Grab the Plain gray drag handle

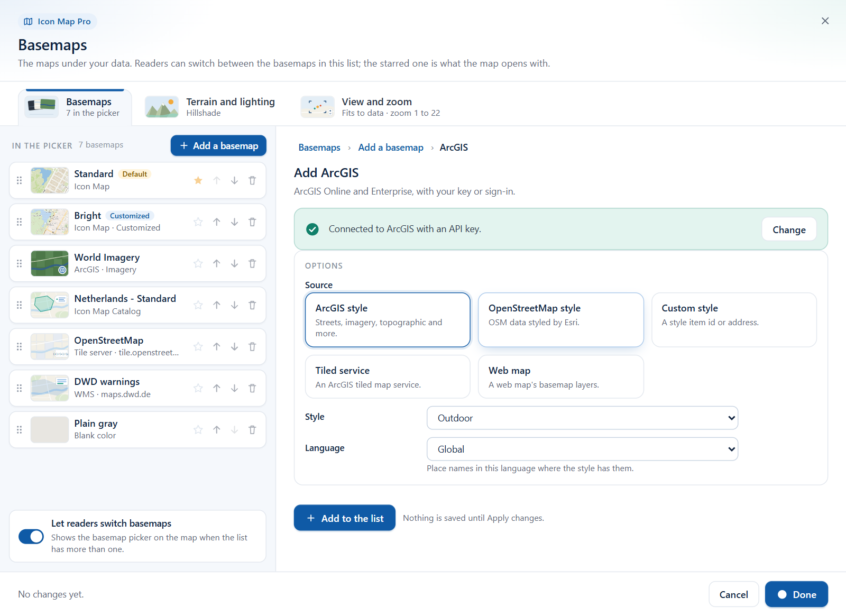pyautogui.click(x=20, y=429)
